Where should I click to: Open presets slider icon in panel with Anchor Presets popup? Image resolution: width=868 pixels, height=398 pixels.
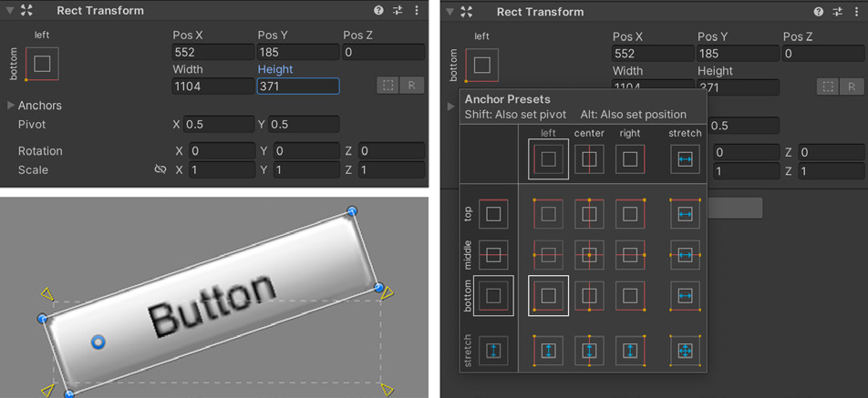(x=838, y=12)
